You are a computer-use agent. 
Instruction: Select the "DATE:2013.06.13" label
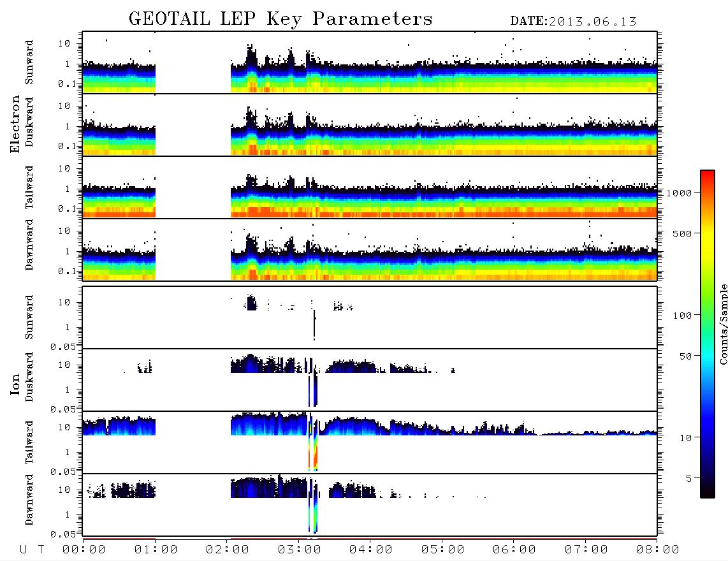(x=573, y=22)
